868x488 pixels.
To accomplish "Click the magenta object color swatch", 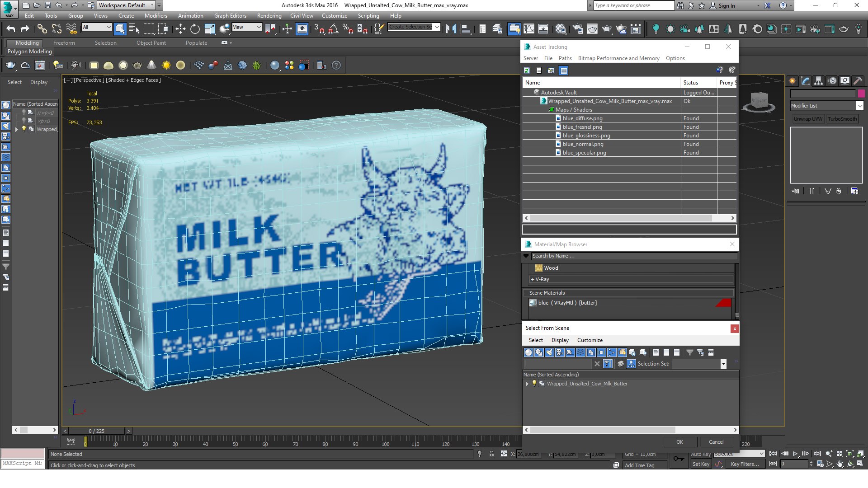I will [861, 94].
